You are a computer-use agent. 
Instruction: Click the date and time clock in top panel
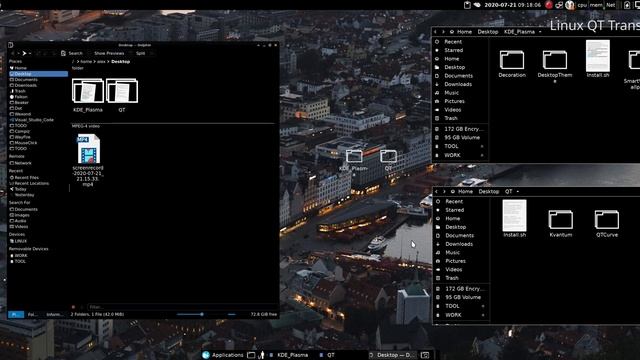512,5
